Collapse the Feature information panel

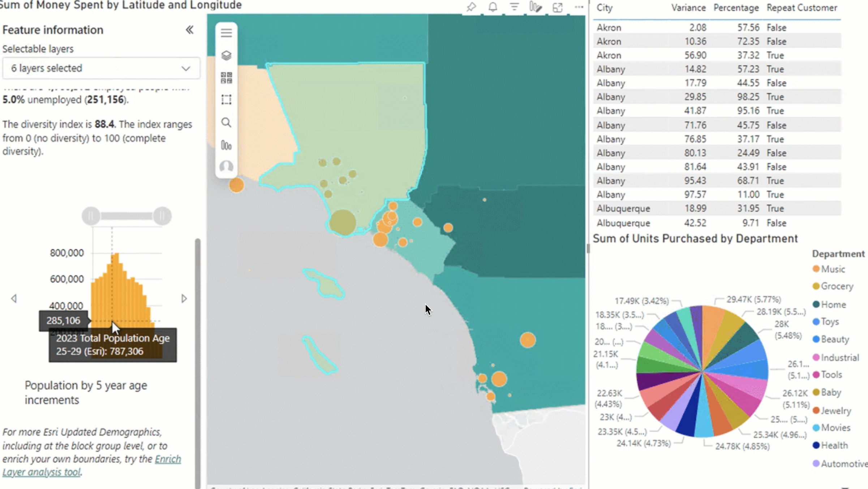[x=189, y=30]
